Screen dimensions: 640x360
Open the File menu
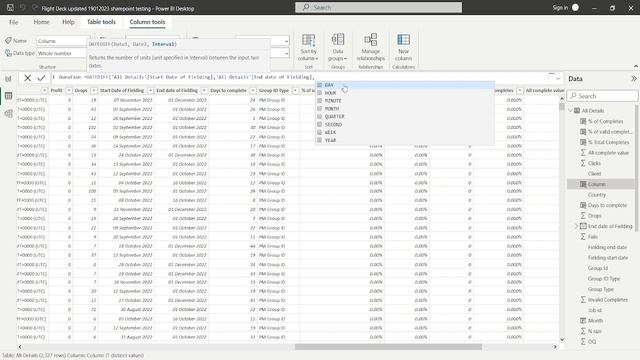pos(13,22)
